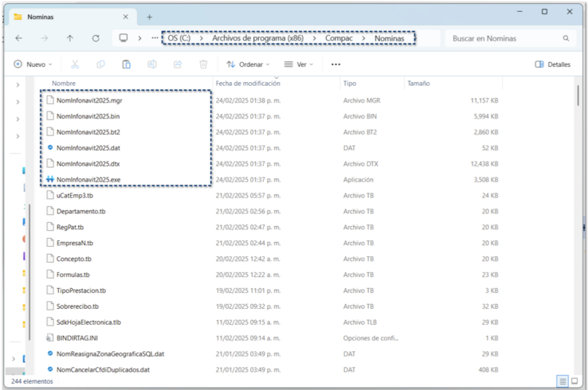Navigate to Compac in the address path

pos(339,38)
